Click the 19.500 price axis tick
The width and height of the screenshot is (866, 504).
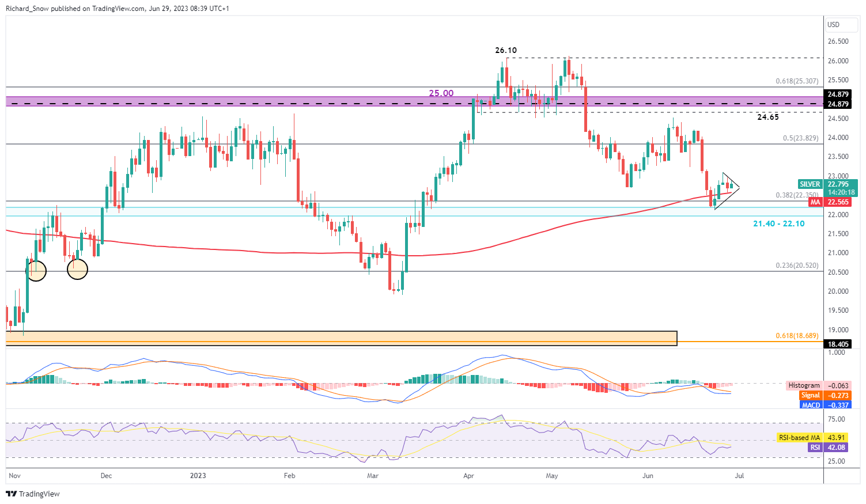pyautogui.click(x=838, y=310)
